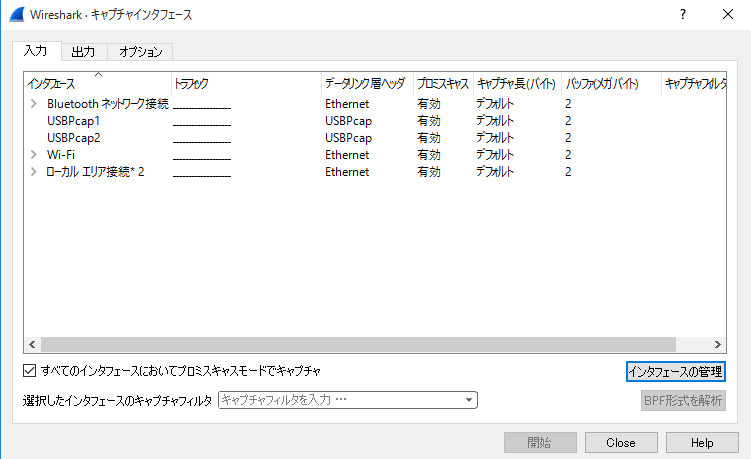Click Bluetooth row's Ethernet link-layer value
This screenshot has height=459, width=751.
tap(347, 104)
